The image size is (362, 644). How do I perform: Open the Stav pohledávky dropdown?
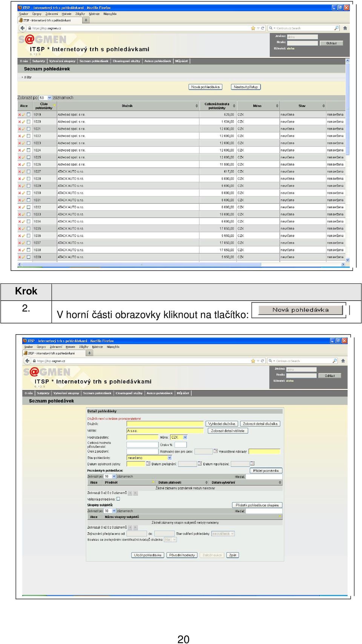pyautogui.click(x=149, y=458)
